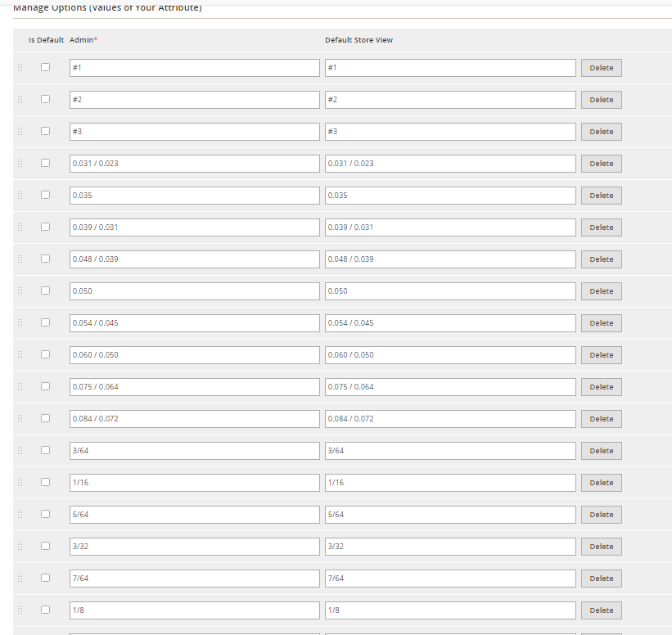Enable Is Default checkbox for 1/16
The width and height of the screenshot is (672, 635).
[x=46, y=482]
